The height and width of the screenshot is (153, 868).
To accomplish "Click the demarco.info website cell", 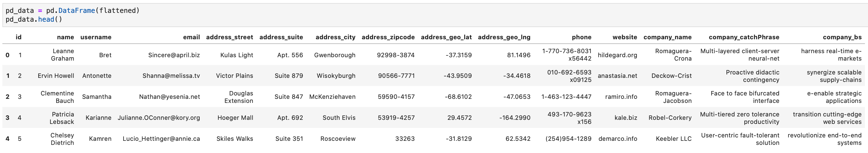I will pyautogui.click(x=617, y=139).
